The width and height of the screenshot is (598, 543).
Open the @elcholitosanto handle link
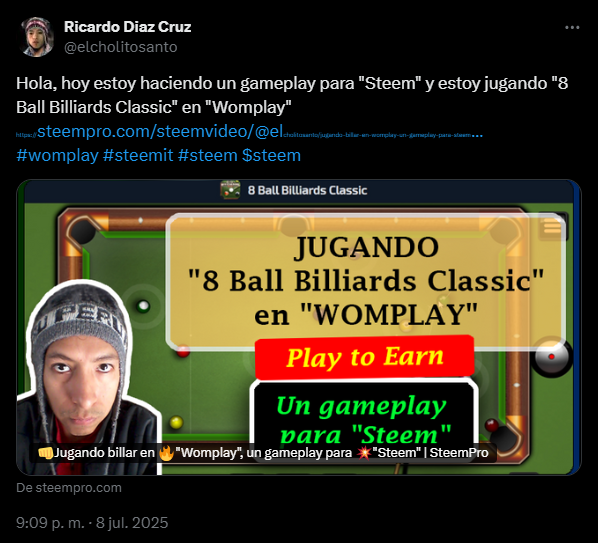(121, 47)
